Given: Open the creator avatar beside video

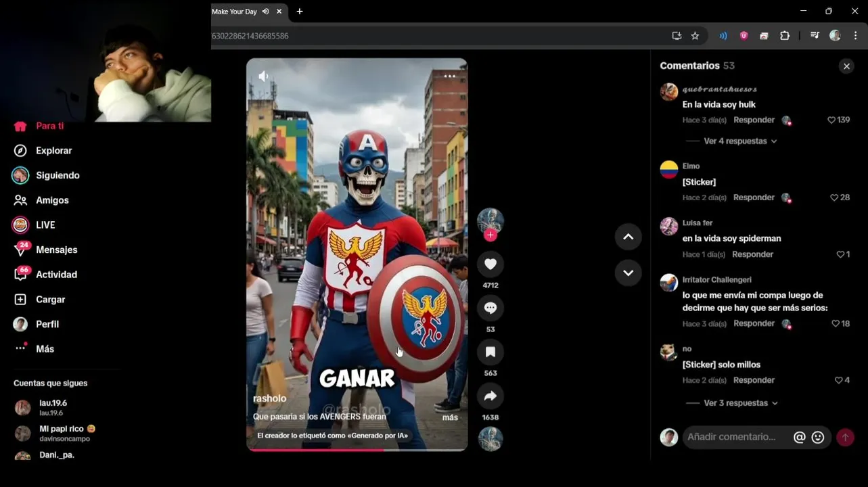Looking at the screenshot, I should click(x=490, y=221).
